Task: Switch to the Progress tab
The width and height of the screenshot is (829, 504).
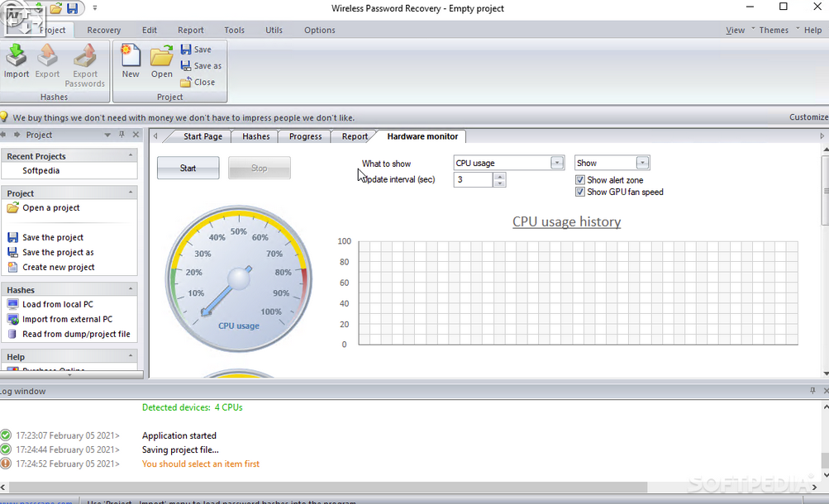Action: click(x=305, y=136)
